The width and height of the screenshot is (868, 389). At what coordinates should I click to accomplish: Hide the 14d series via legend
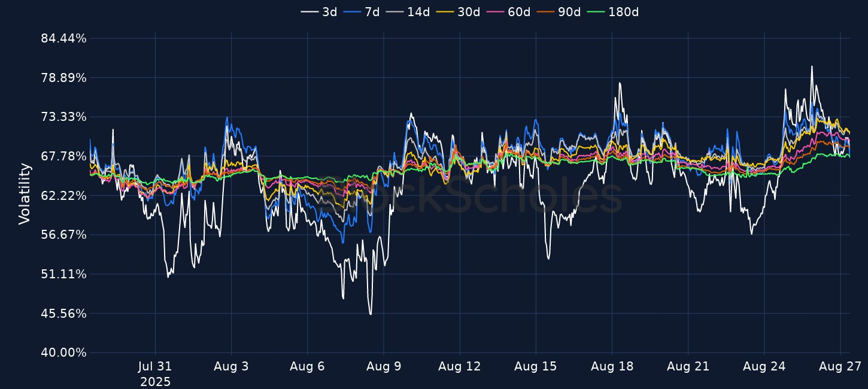[408, 12]
